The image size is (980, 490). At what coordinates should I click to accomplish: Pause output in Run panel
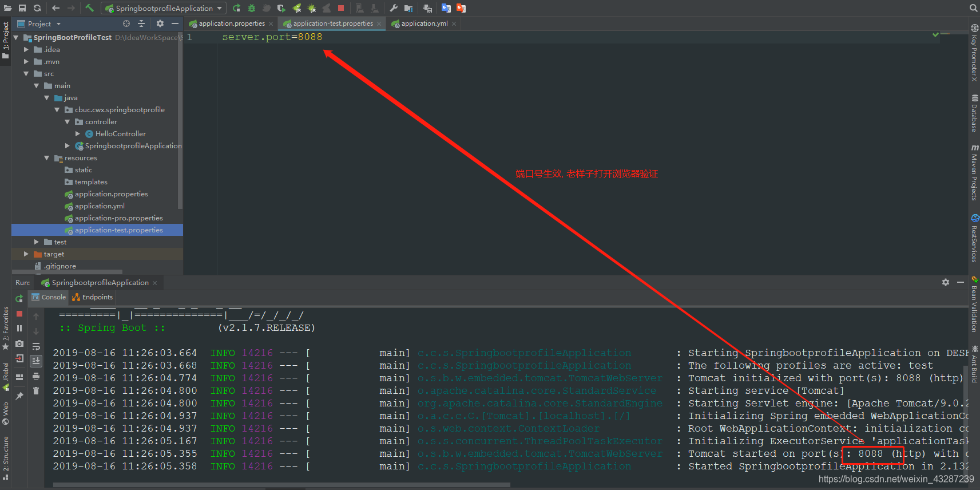click(x=19, y=329)
